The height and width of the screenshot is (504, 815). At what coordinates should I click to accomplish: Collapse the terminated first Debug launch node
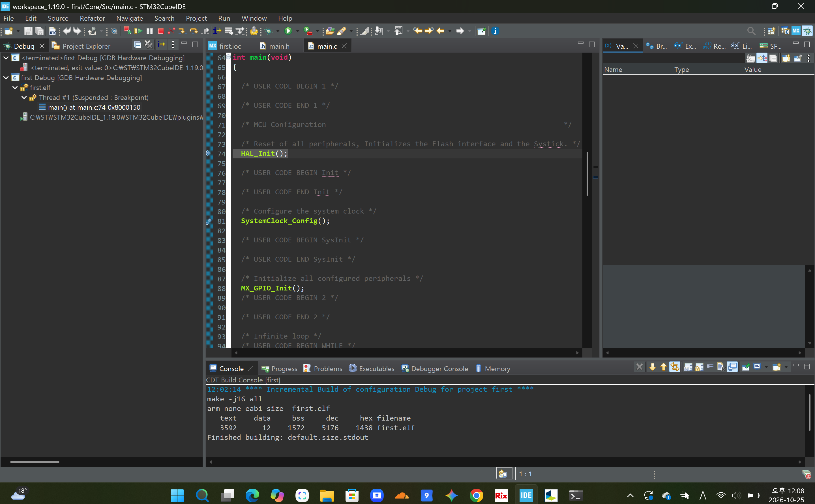click(6, 58)
